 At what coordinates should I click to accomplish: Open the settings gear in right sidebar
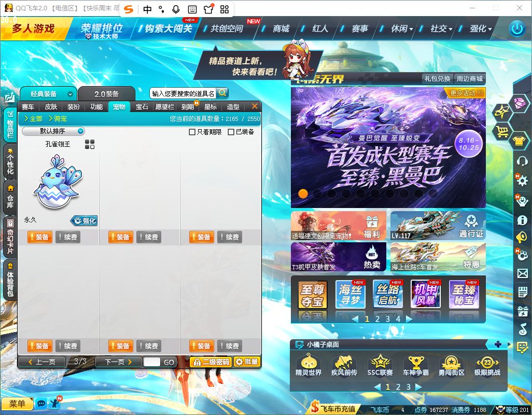click(x=522, y=180)
